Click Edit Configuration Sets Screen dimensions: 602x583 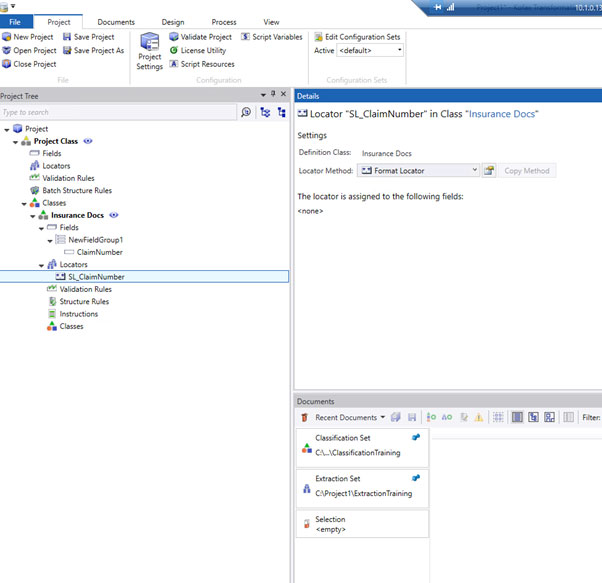(357, 37)
